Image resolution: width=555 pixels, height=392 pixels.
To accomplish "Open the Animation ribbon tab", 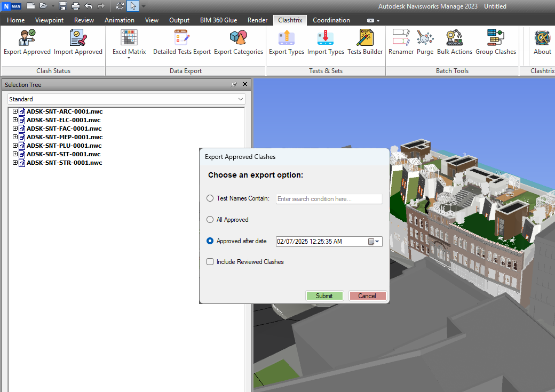I will [x=120, y=20].
